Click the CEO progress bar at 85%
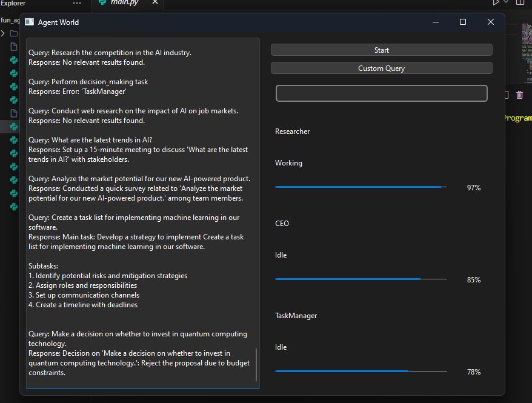 [x=361, y=279]
